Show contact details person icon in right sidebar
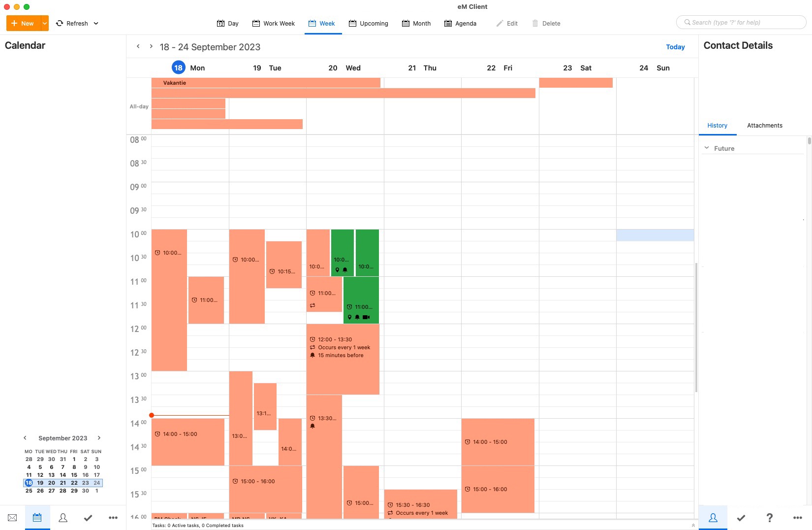812x530 pixels. pos(713,518)
